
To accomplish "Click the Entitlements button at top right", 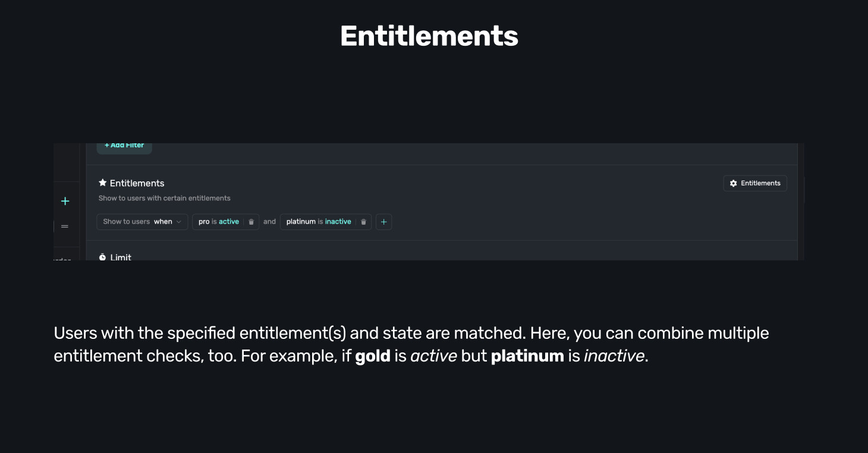I will [755, 183].
